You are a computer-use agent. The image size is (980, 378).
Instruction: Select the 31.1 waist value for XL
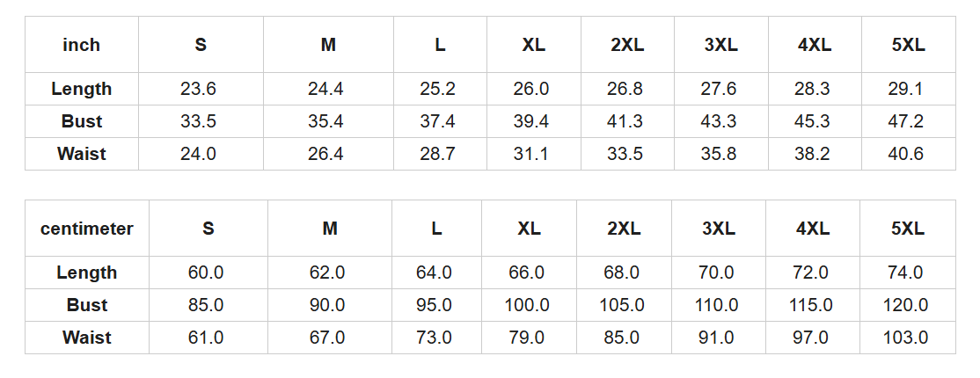tap(532, 154)
